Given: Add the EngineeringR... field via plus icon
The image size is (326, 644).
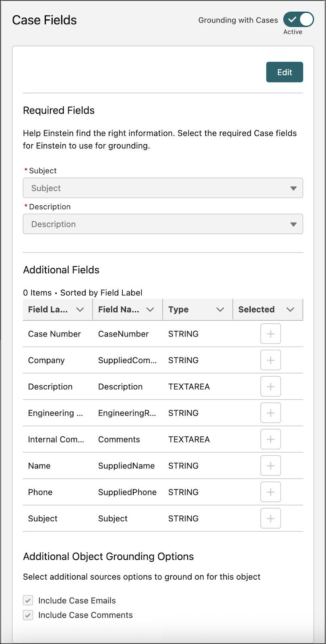Looking at the screenshot, I should pos(270,413).
